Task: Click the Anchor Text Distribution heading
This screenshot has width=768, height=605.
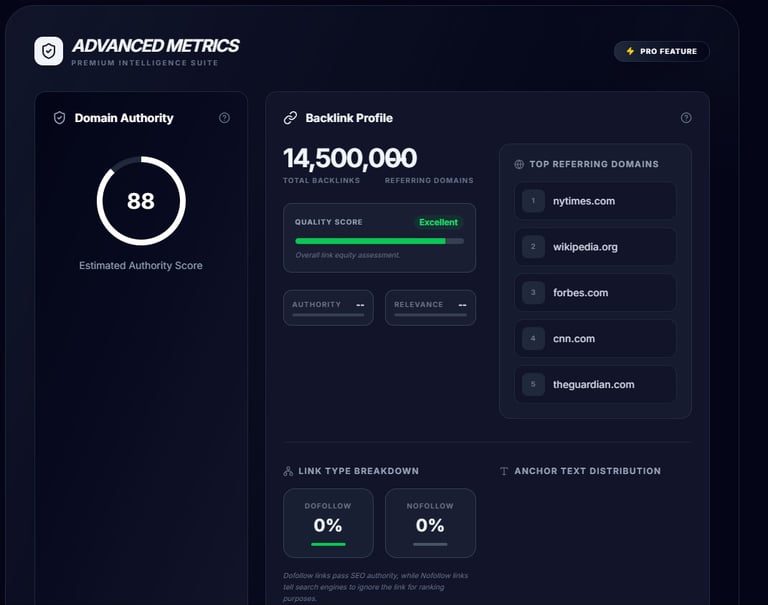Action: pyautogui.click(x=588, y=471)
